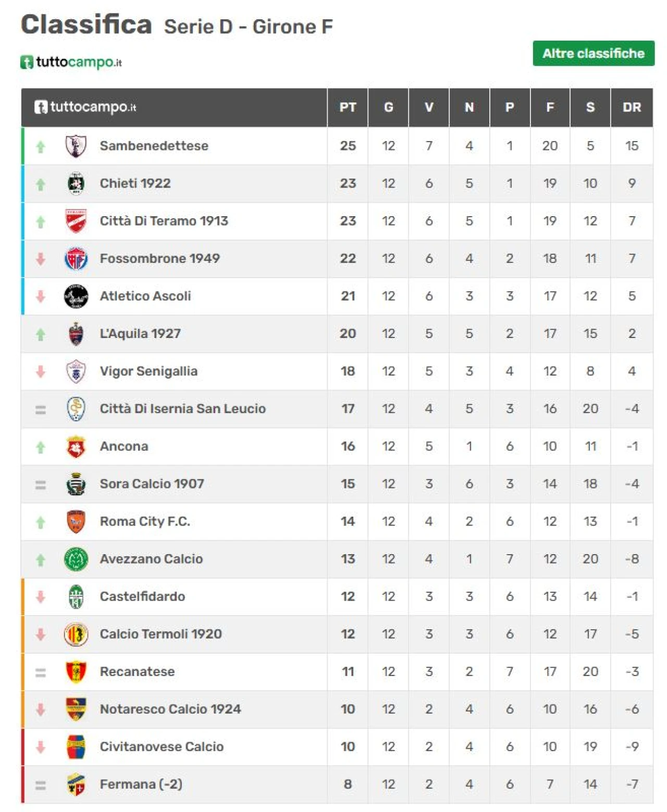Click the PT column header

click(x=348, y=107)
